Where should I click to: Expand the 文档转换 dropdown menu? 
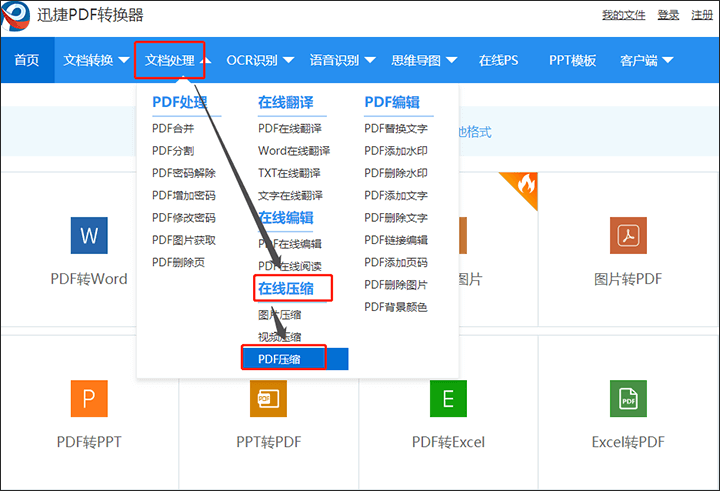(96, 61)
